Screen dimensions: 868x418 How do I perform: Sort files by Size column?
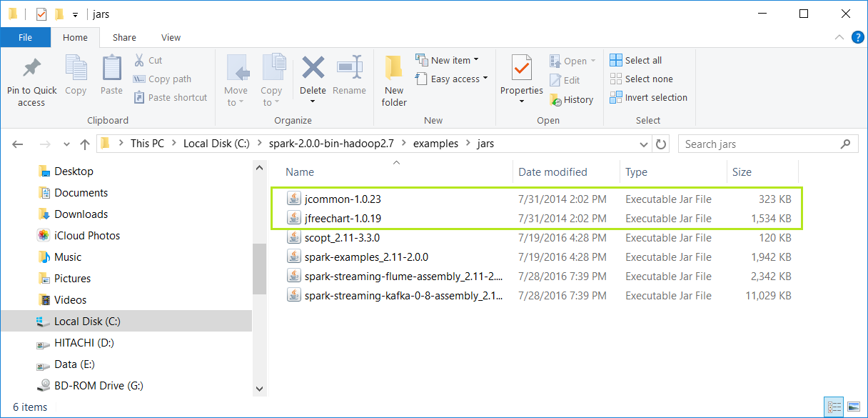click(x=742, y=172)
